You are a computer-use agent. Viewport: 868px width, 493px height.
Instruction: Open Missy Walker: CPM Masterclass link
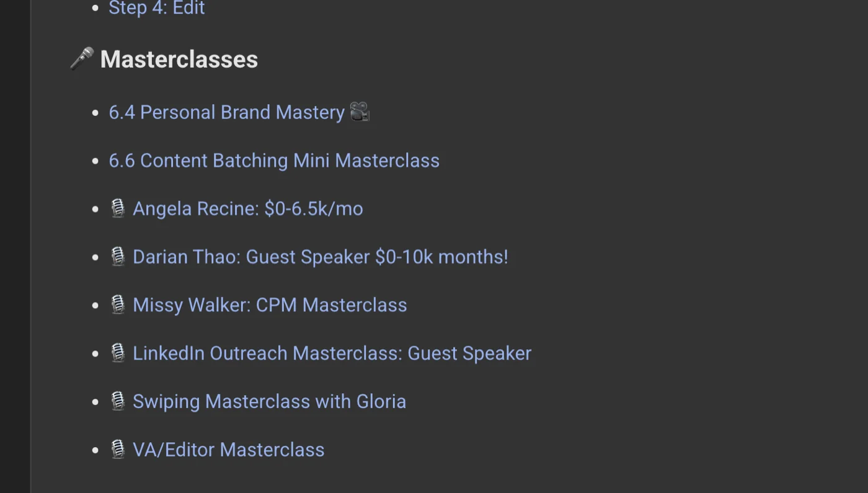pyautogui.click(x=270, y=305)
